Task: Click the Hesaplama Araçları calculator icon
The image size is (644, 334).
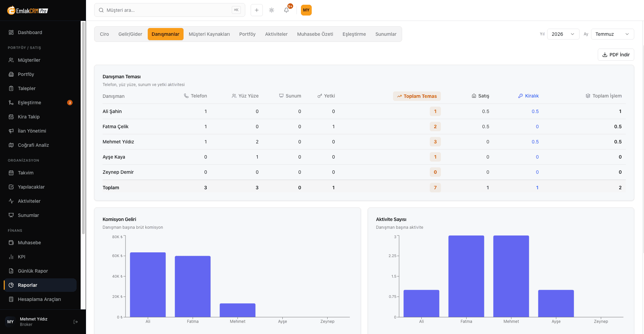Action: (11, 299)
